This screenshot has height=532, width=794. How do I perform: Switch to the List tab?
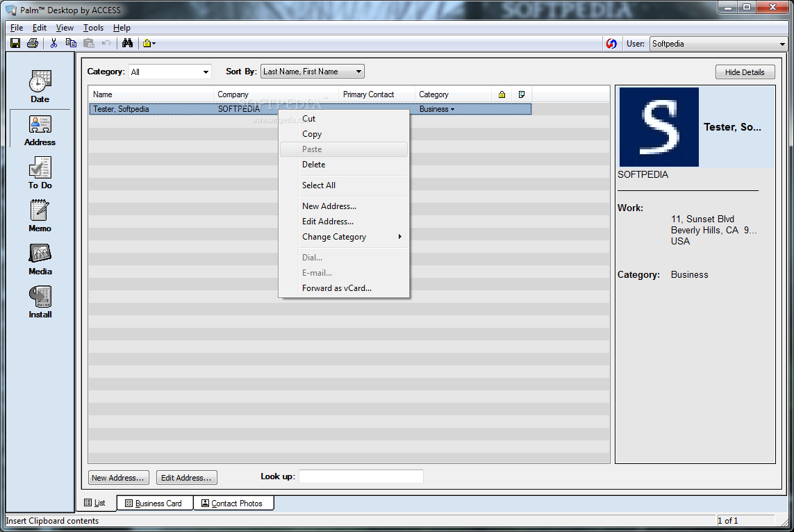click(97, 503)
